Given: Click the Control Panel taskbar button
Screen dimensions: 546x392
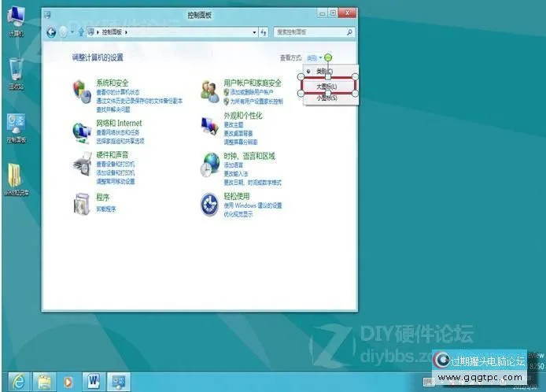Looking at the screenshot, I should coord(118,382).
